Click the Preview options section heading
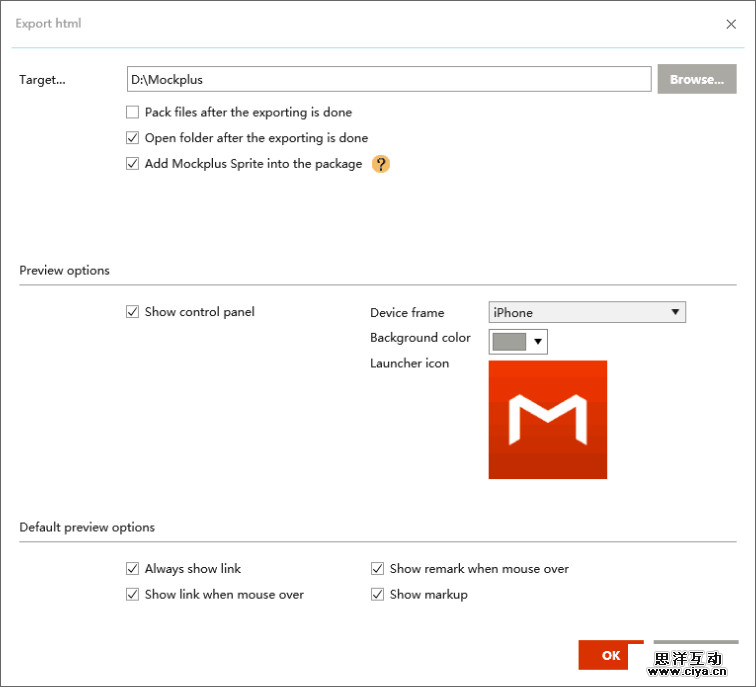Viewport: 756px width, 687px height. pos(65,271)
